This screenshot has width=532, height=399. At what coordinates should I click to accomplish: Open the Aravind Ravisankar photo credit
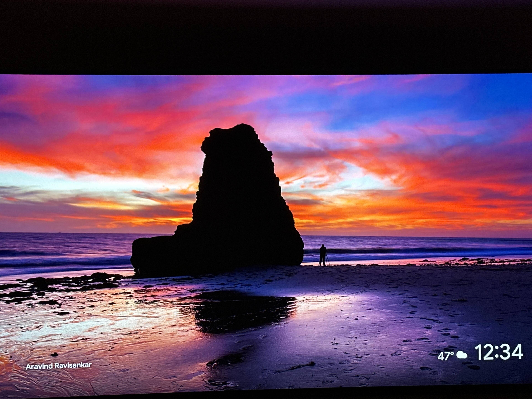click(58, 366)
